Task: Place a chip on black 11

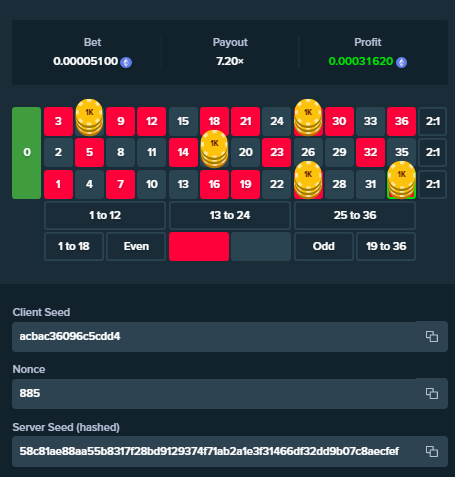Action: point(152,152)
